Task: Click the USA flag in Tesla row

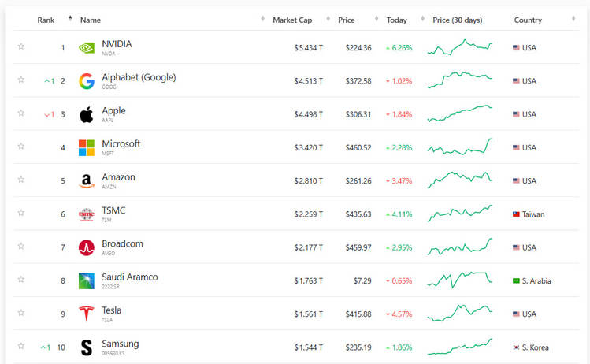Action: pyautogui.click(x=516, y=314)
